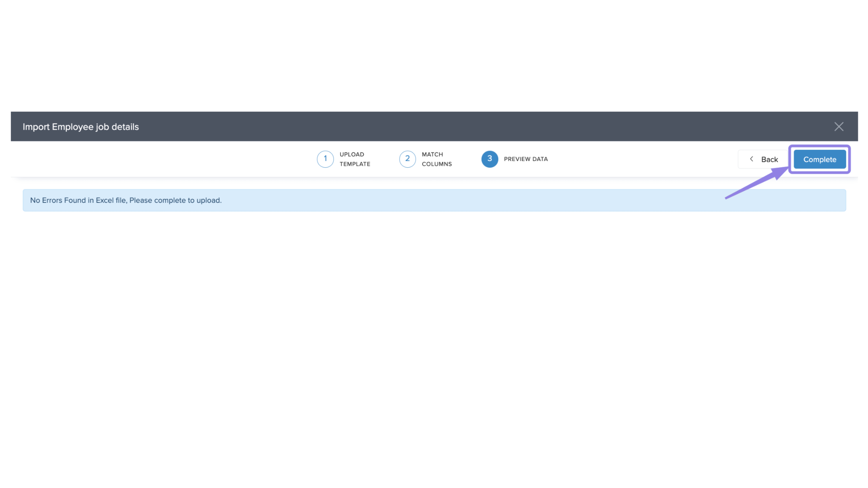Click the step 1 circle icon
This screenshot has width=868, height=488.
coord(325,159)
